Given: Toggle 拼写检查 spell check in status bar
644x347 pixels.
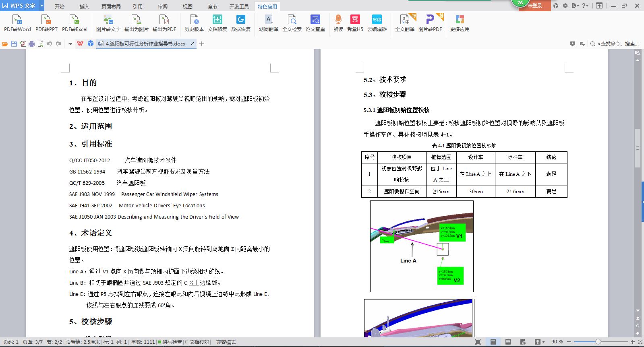Looking at the screenshot, I should pyautogui.click(x=170, y=342).
